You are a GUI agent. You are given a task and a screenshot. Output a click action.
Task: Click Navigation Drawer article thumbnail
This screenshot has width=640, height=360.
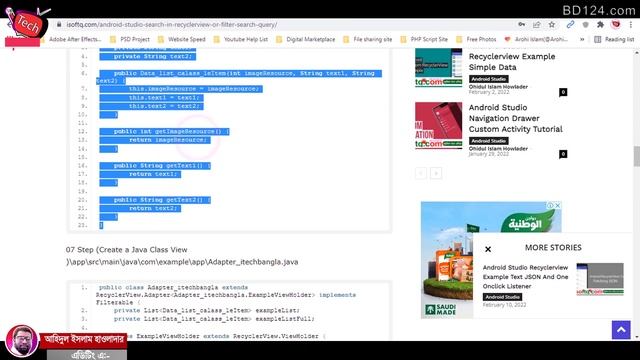coord(439,125)
